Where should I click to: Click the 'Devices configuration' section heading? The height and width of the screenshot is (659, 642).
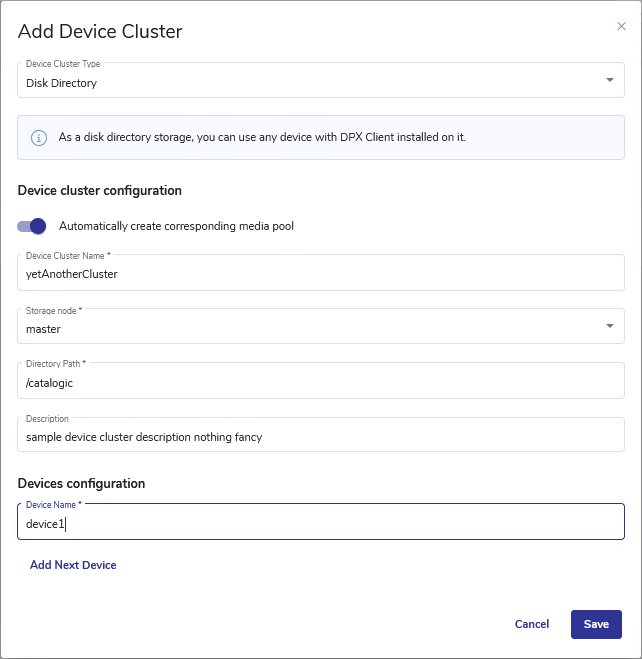pyautogui.click(x=82, y=483)
